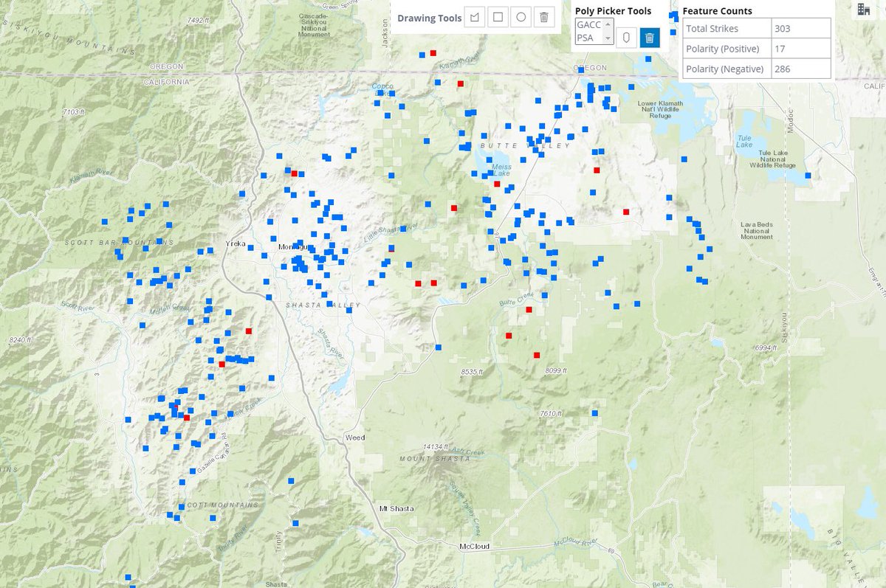Activate the Poly Picker select button

626,38
